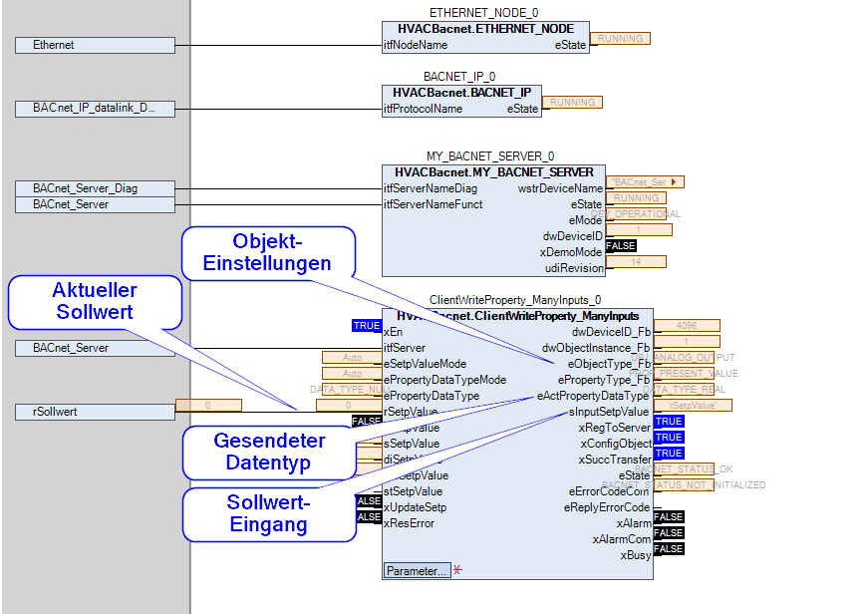This screenshot has width=868, height=614.
Task: Toggle the FALSE value of xDemoMode
Action: [620, 246]
